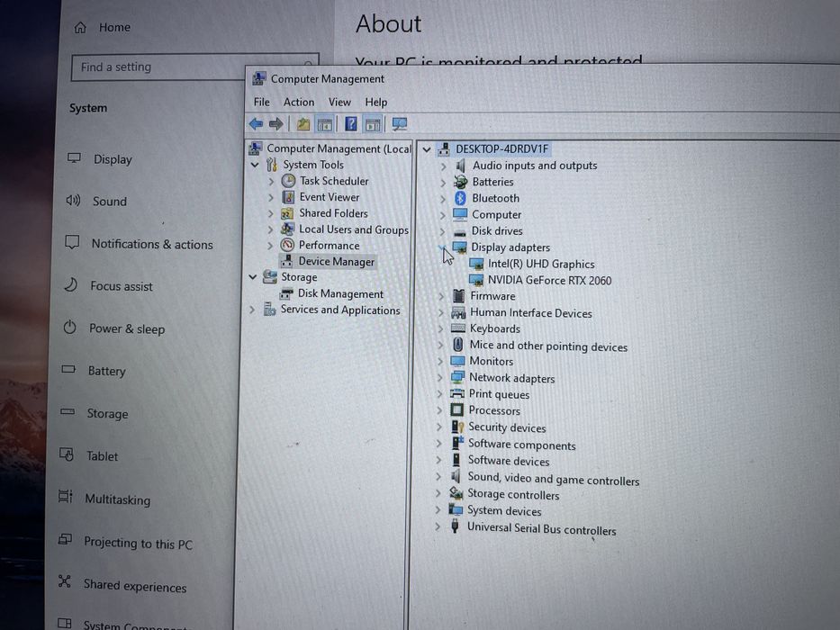The image size is (840, 630).
Task: Select the Human Interface Devices row
Action: pos(531,313)
